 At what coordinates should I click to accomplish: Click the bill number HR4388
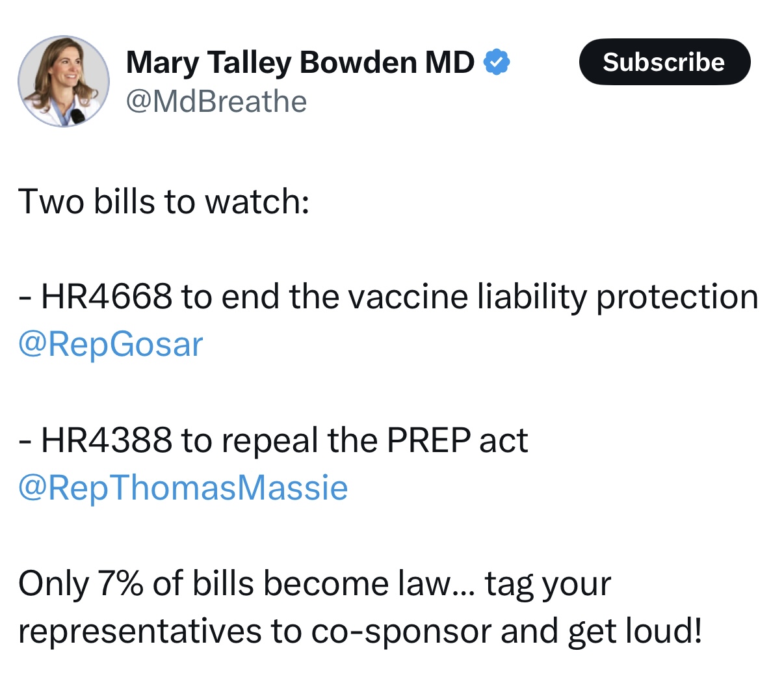pyautogui.click(x=107, y=440)
